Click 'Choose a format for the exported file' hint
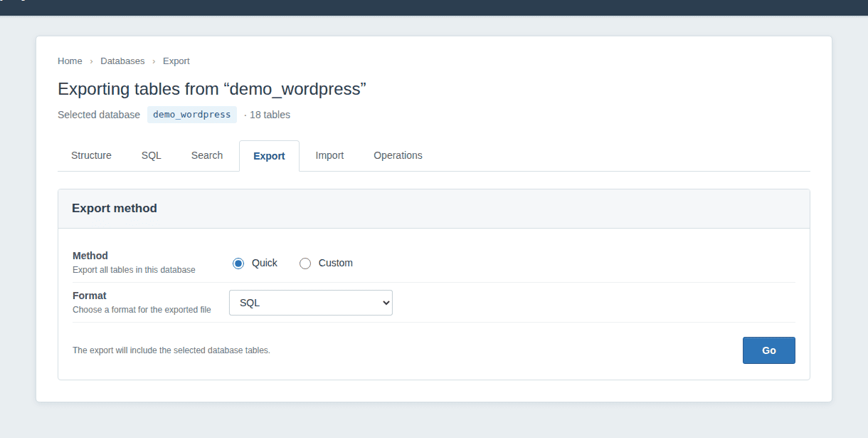This screenshot has height=438, width=868. (142, 310)
